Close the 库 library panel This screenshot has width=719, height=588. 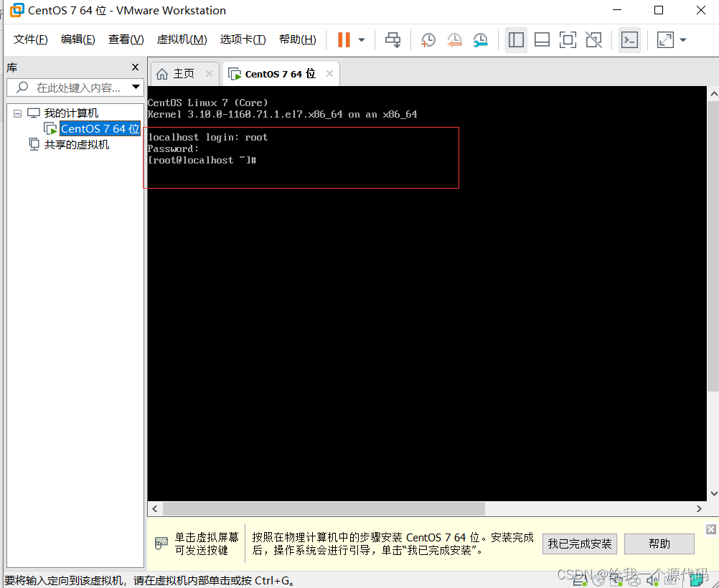coord(136,67)
